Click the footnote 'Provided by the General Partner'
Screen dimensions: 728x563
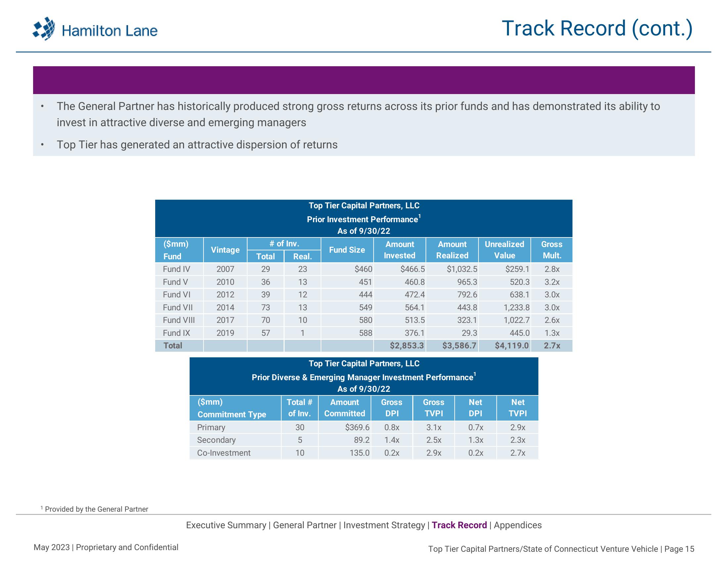94,509
